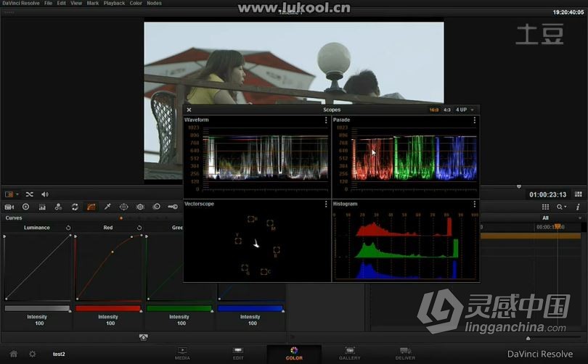Image resolution: width=588 pixels, height=364 pixels.
Task: Open the Blur palette
Action: 156,207
